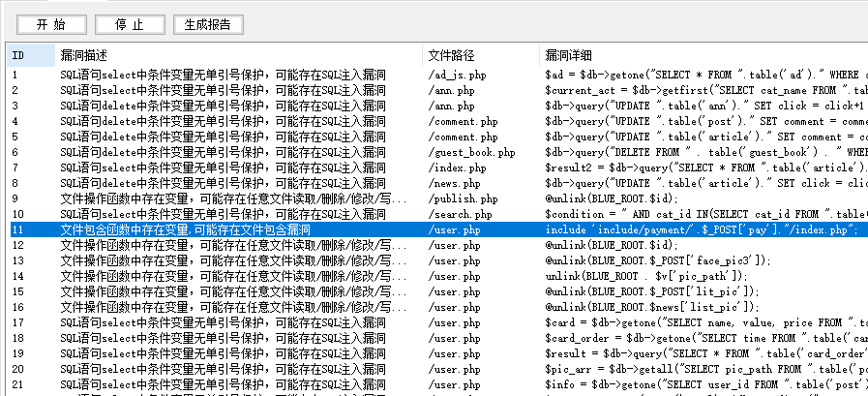868x396 pixels.
Task: Click DELETE FROM guest_book detail in row 6
Action: [706, 152]
